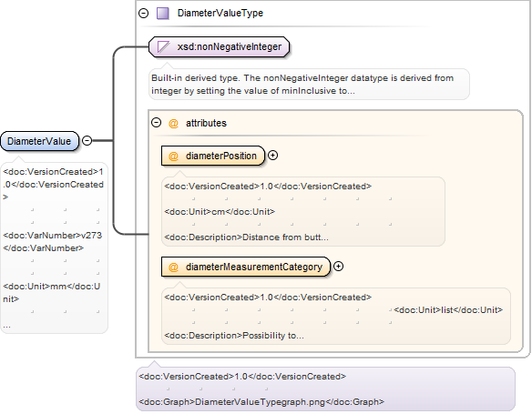Click '<doc:Unit>cm</doc:Unit>' under diameterPosition
Screen dimensions: 532x414
point(220,212)
